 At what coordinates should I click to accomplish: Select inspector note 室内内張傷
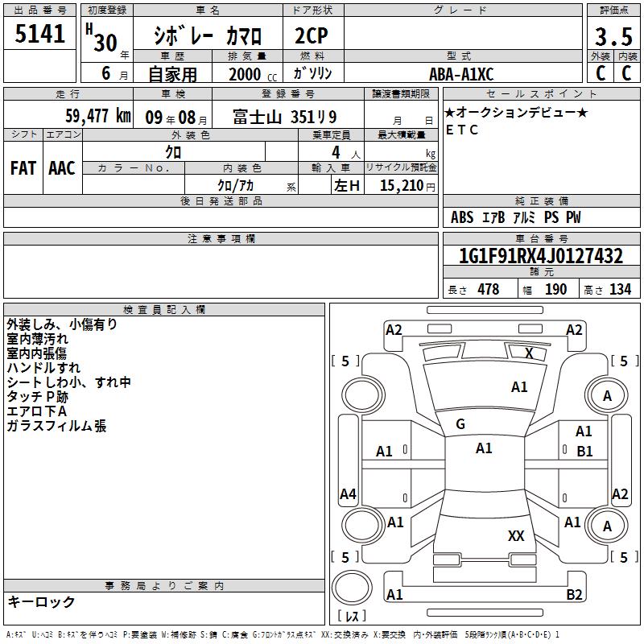36,353
